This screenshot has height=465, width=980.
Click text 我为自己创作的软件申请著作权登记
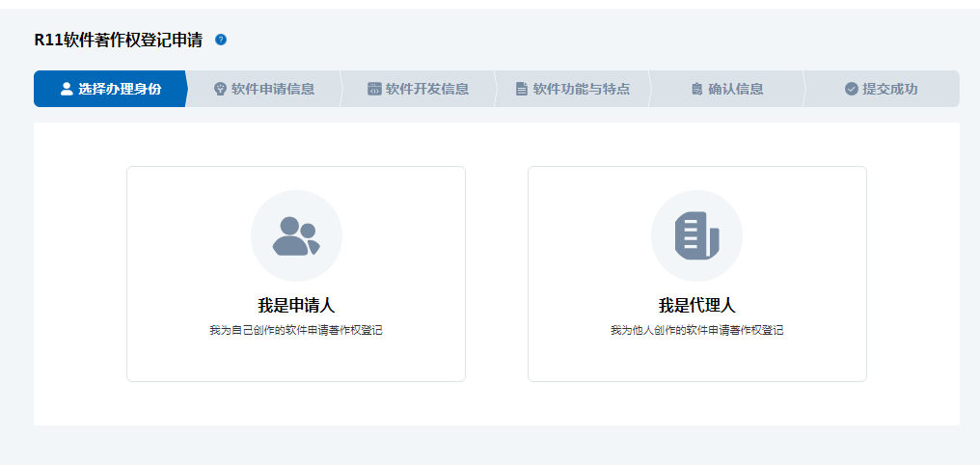(296, 331)
